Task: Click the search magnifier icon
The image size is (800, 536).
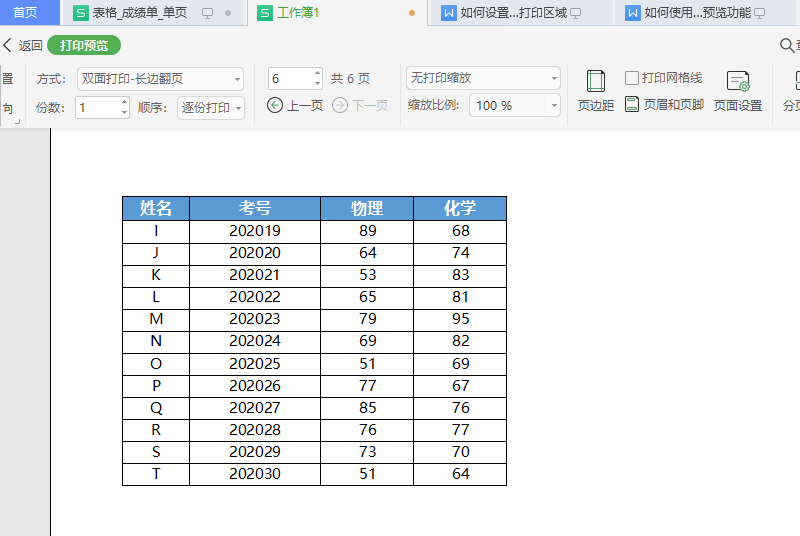Action: click(787, 45)
